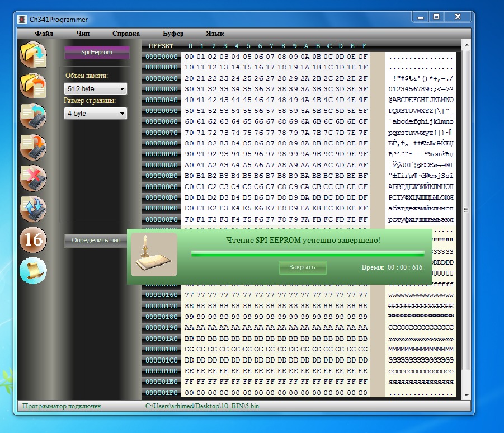Click the green progress bar in dialog
The width and height of the screenshot is (504, 433).
tap(307, 253)
